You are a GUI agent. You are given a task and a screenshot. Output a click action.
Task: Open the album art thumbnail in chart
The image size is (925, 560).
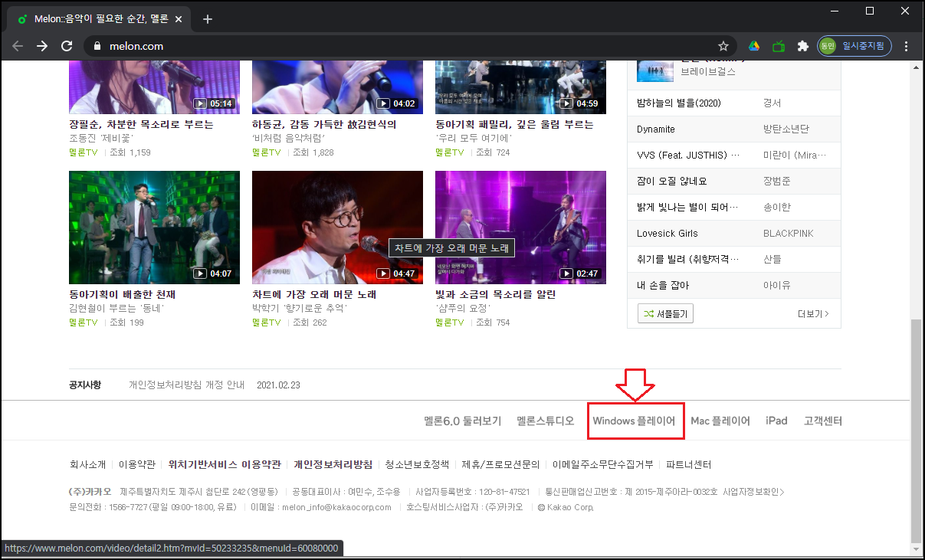pos(655,70)
